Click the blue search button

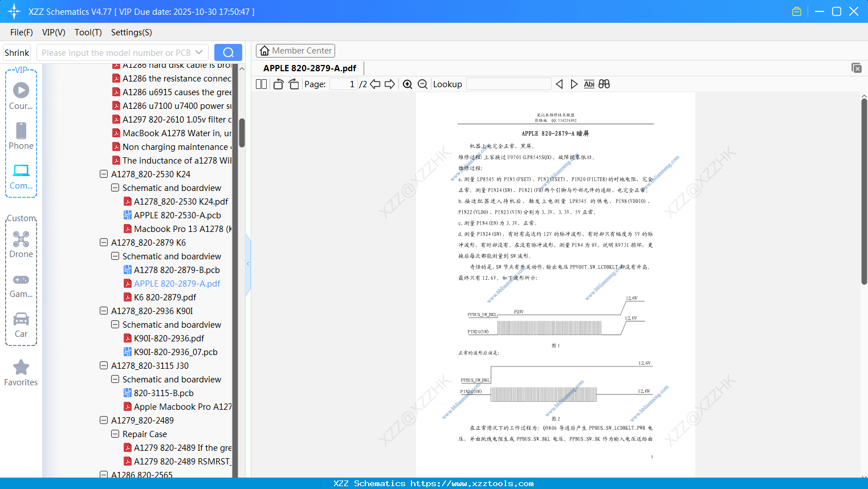(x=228, y=52)
